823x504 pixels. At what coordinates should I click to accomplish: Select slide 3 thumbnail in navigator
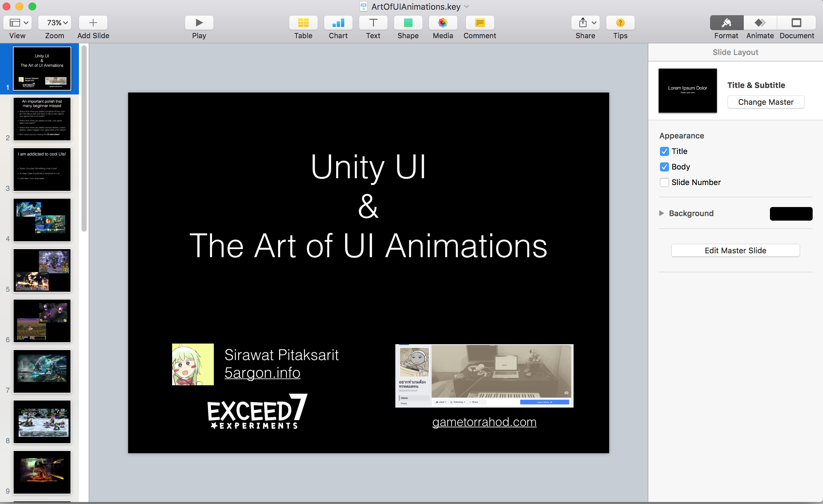pos(42,170)
